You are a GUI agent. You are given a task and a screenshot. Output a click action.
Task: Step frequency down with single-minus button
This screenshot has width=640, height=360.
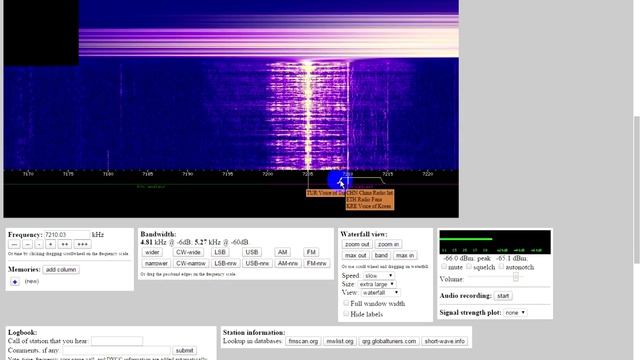tap(39, 244)
